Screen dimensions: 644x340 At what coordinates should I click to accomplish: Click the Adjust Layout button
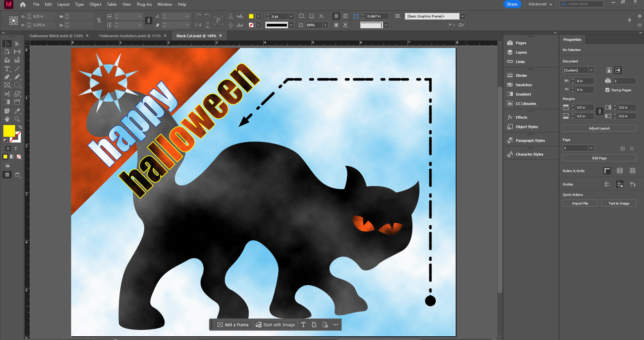coord(599,128)
